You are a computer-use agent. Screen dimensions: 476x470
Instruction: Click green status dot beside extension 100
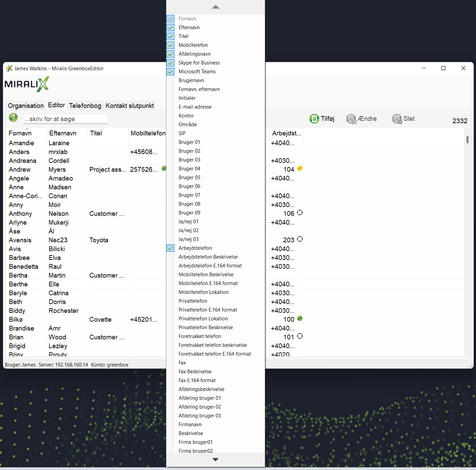point(300,319)
